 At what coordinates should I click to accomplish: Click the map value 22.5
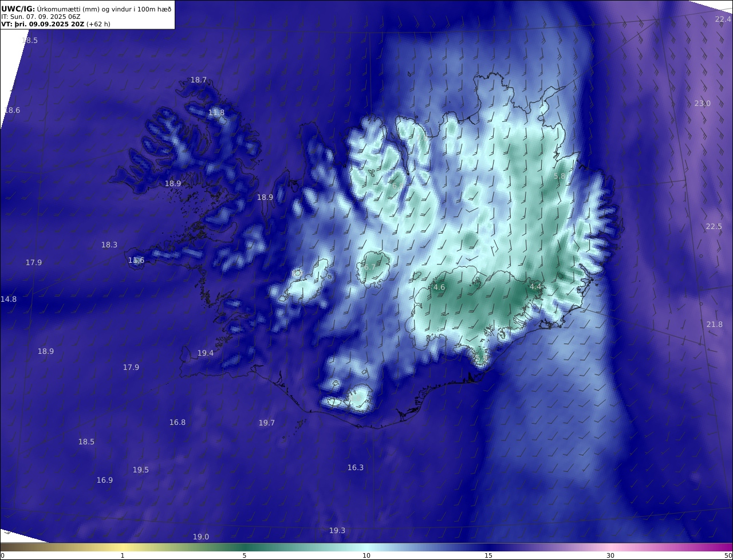coord(714,227)
